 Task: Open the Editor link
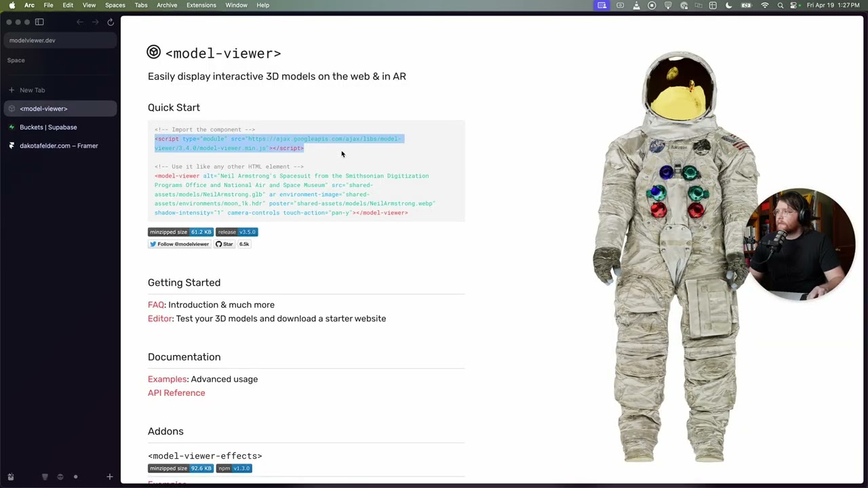click(x=160, y=319)
